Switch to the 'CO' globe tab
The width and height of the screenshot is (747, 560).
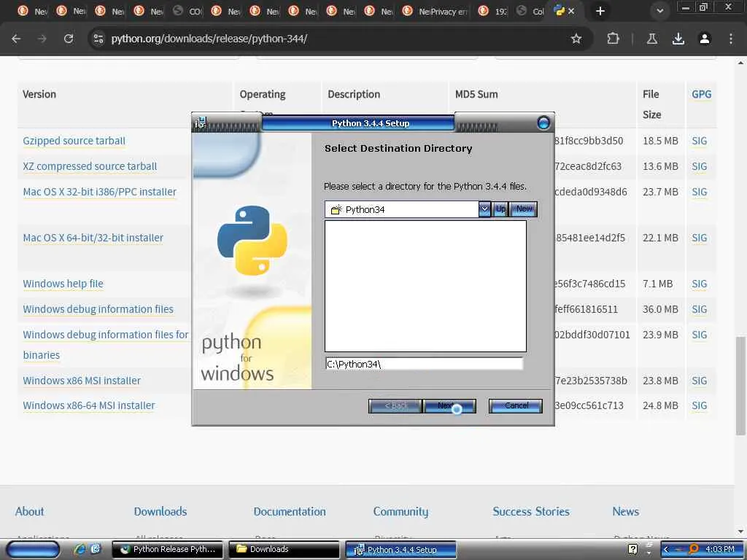coord(187,11)
